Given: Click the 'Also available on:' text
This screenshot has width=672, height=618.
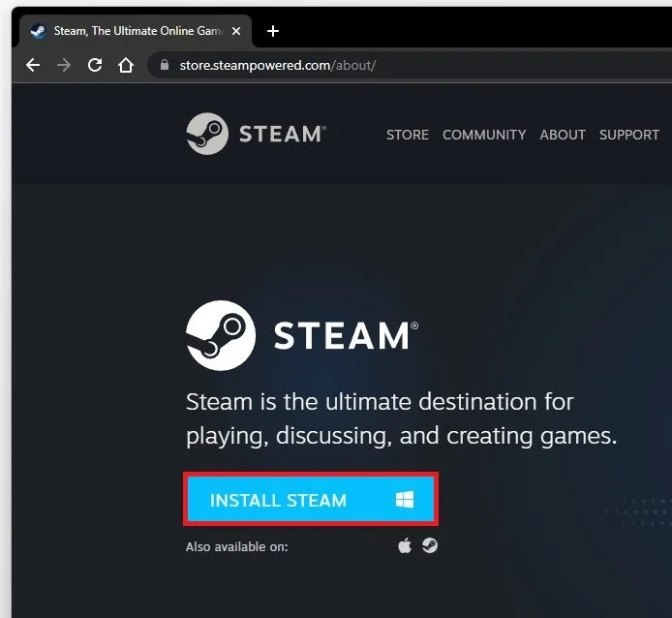Looking at the screenshot, I should (237, 547).
